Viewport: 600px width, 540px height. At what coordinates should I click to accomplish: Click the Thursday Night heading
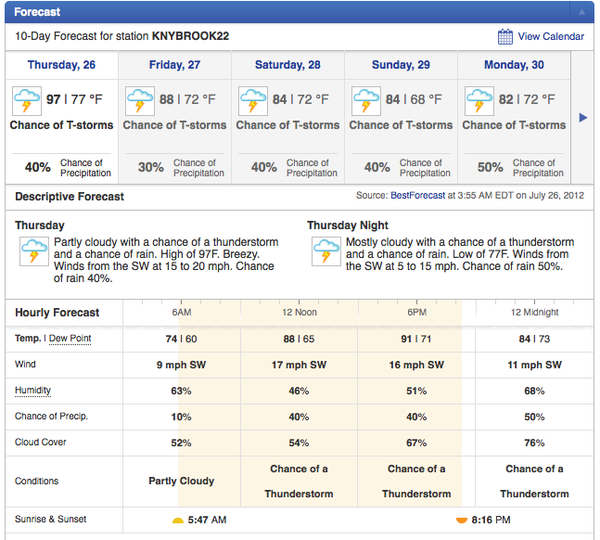(347, 225)
